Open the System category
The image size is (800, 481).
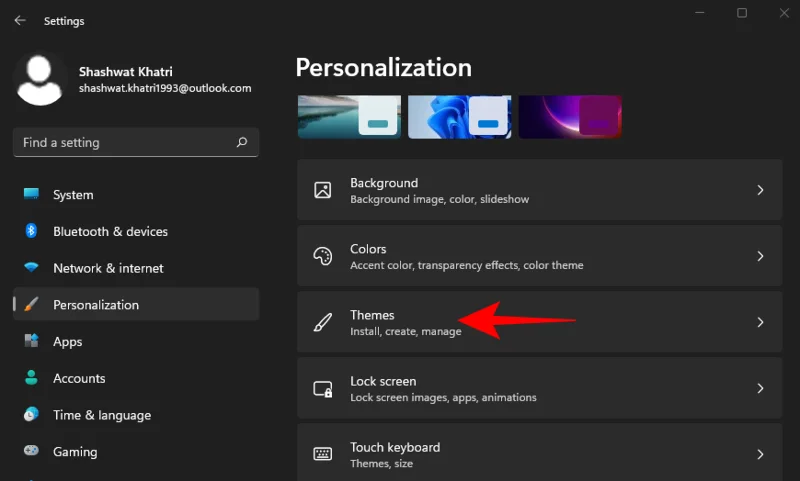coord(136,194)
